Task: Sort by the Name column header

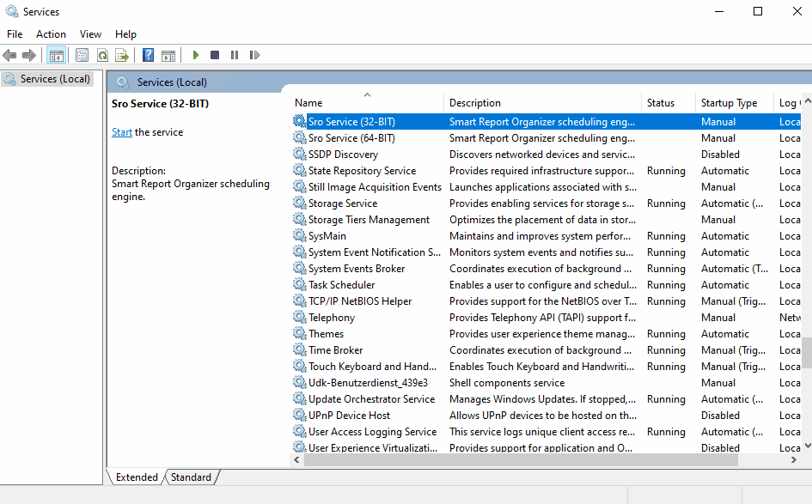Action: pyautogui.click(x=366, y=102)
